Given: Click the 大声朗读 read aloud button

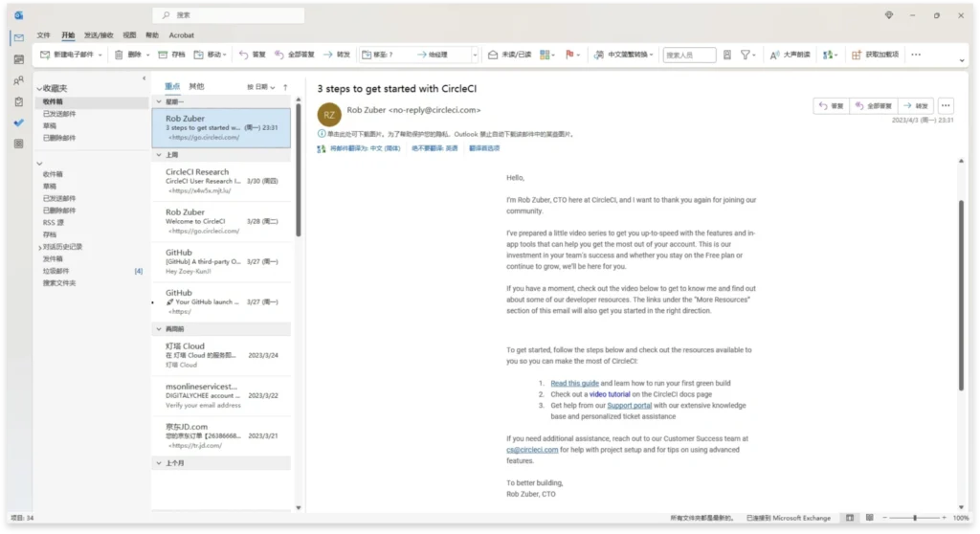Looking at the screenshot, I should coord(790,55).
